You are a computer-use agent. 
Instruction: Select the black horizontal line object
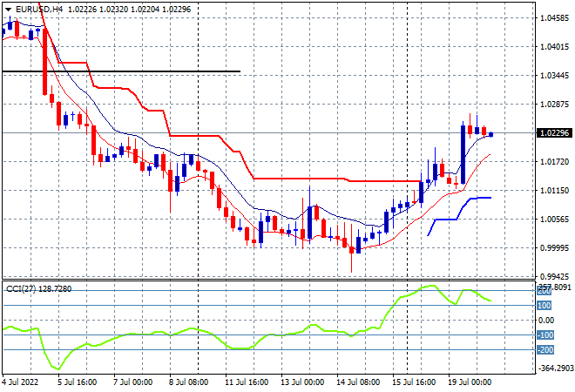[121, 71]
